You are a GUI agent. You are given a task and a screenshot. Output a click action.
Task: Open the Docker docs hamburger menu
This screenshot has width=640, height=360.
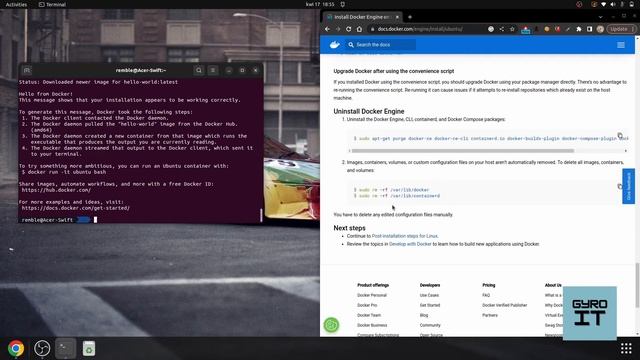tap(621, 45)
